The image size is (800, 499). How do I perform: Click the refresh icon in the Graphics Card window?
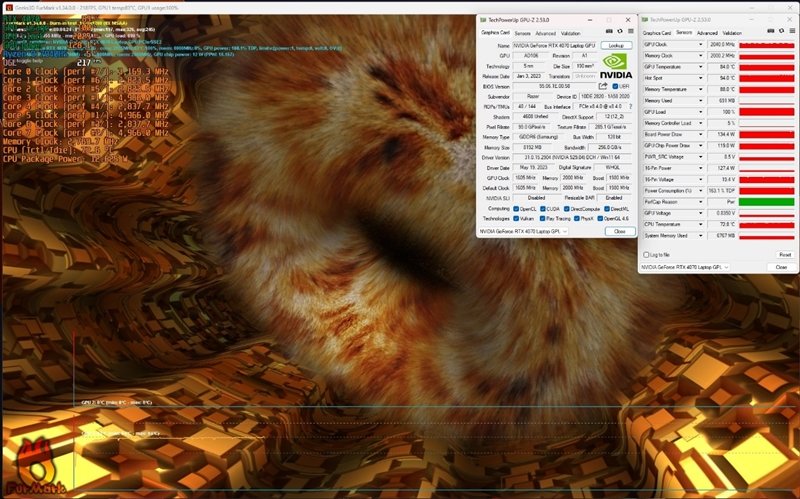[620, 31]
